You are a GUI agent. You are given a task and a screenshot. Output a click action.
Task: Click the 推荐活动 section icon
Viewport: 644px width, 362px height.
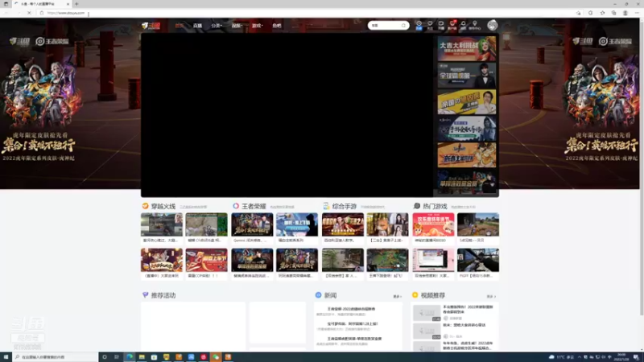(x=145, y=294)
